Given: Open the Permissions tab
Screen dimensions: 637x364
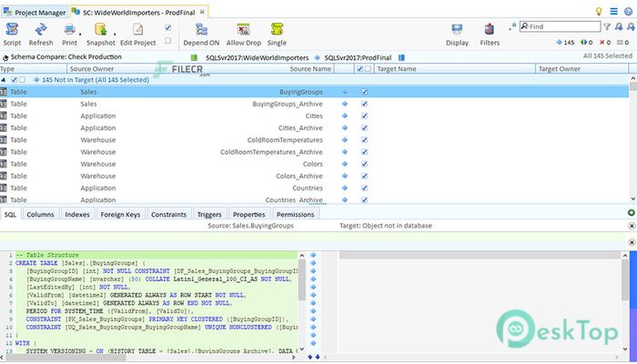Looking at the screenshot, I should [296, 214].
